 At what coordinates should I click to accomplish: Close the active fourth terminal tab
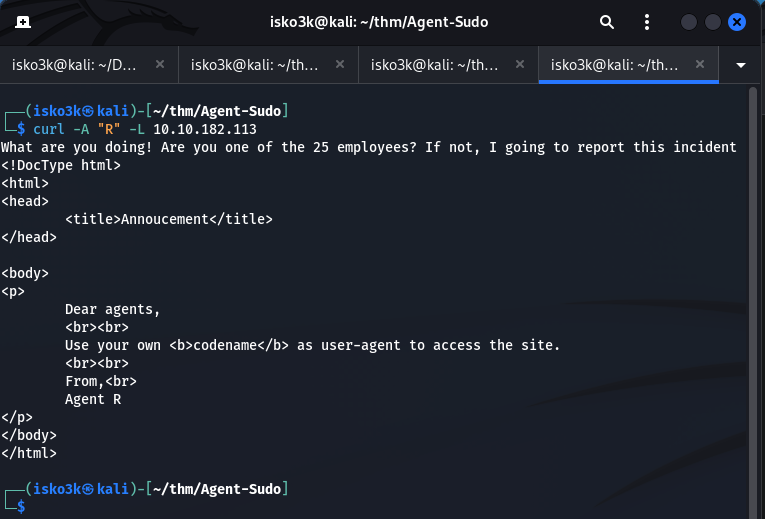699,64
